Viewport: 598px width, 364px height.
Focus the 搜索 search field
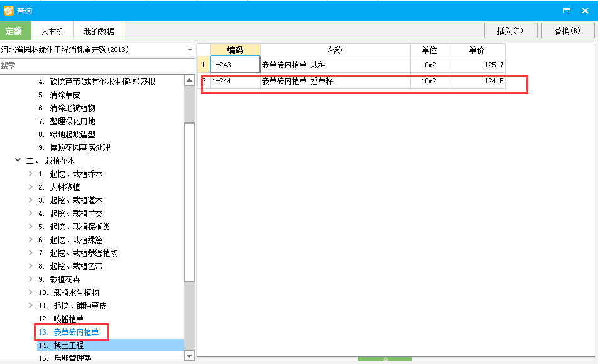tap(97, 65)
